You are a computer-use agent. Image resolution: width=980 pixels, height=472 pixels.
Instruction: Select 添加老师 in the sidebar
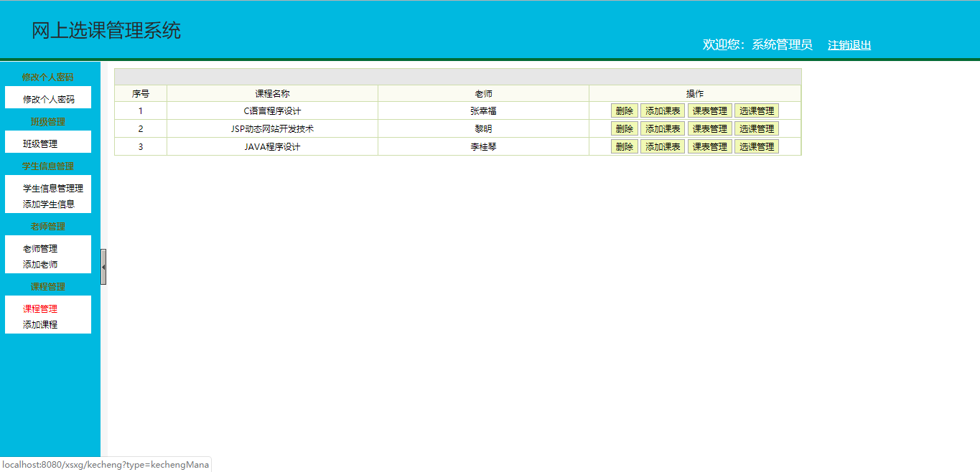pyautogui.click(x=40, y=264)
